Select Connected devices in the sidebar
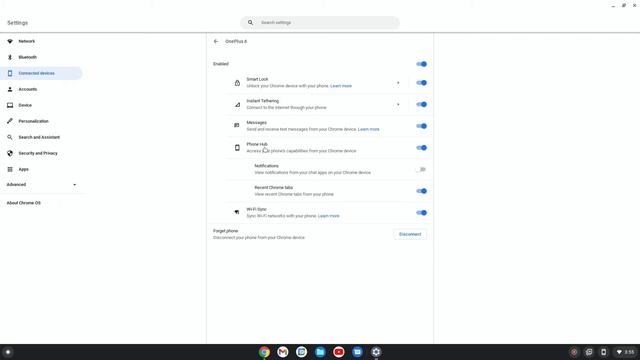 point(41,73)
